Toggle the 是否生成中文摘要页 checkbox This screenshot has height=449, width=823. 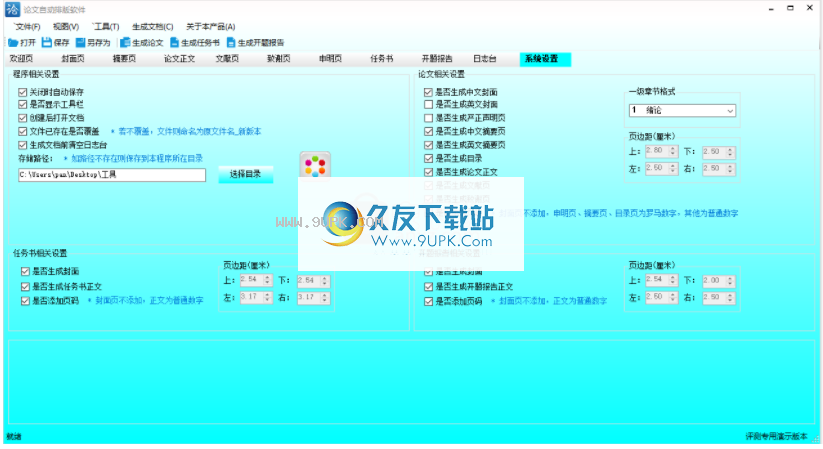[x=428, y=132]
